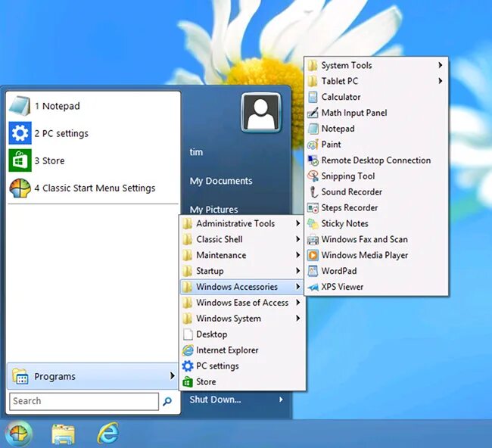Click the Windows Ease of Access label

(x=242, y=303)
